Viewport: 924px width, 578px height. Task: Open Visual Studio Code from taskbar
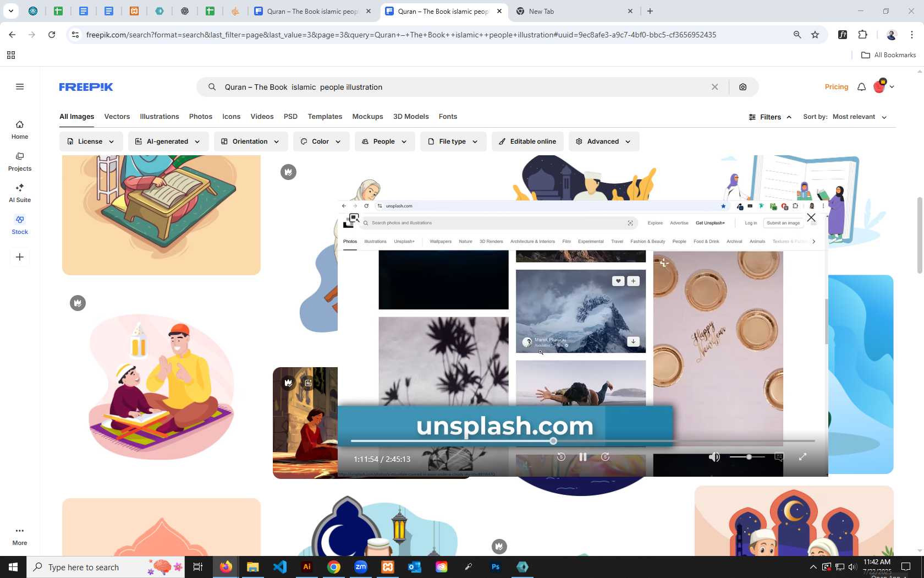point(280,567)
